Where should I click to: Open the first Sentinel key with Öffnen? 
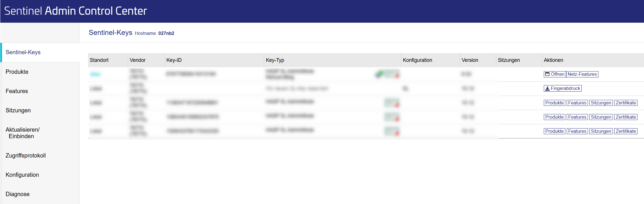point(555,74)
